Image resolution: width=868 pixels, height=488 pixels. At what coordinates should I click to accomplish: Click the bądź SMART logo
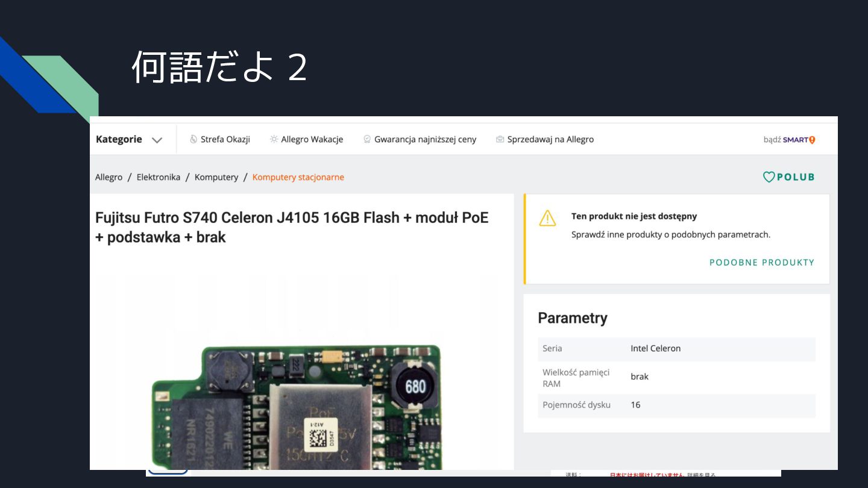click(x=789, y=140)
